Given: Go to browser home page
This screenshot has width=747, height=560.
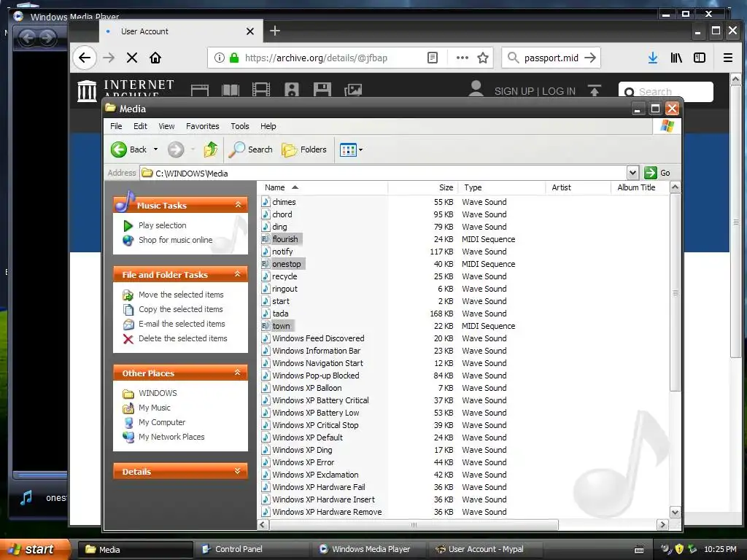Looking at the screenshot, I should click(155, 58).
